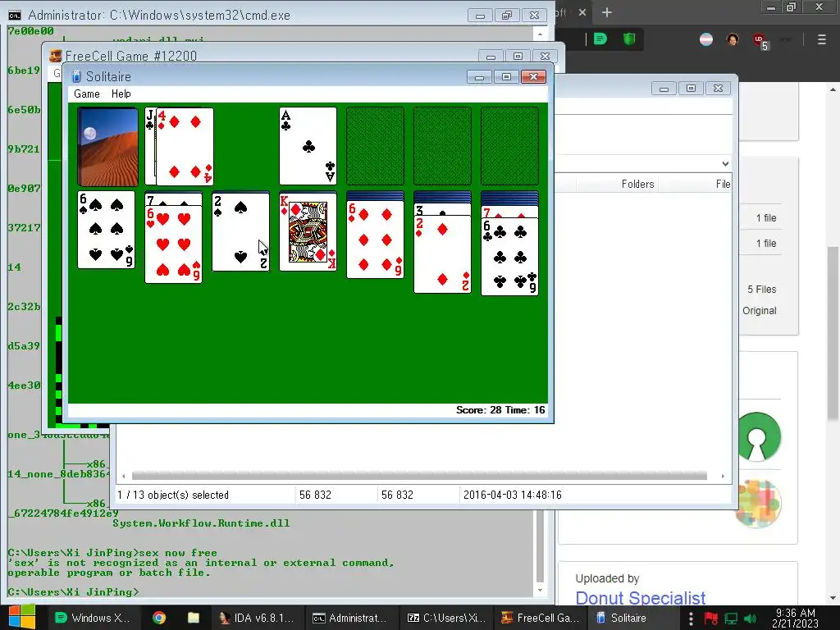The width and height of the screenshot is (840, 630).
Task: Select the 2 of diamonds card
Action: coord(442,254)
